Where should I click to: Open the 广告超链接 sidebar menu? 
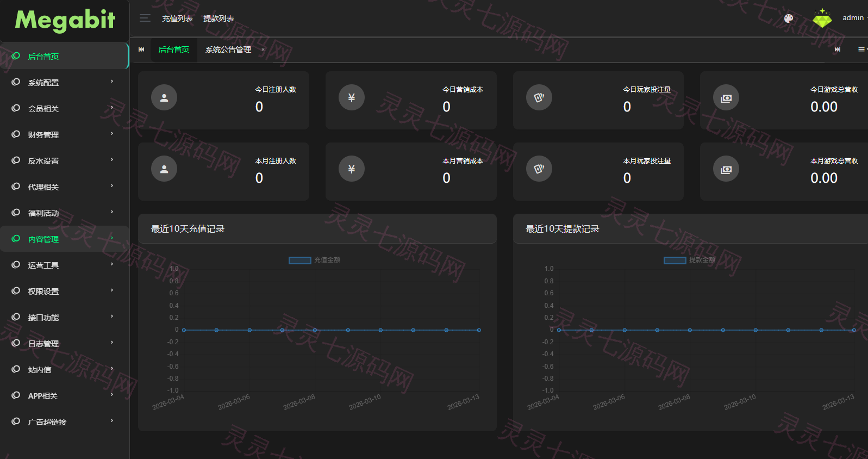pos(64,421)
